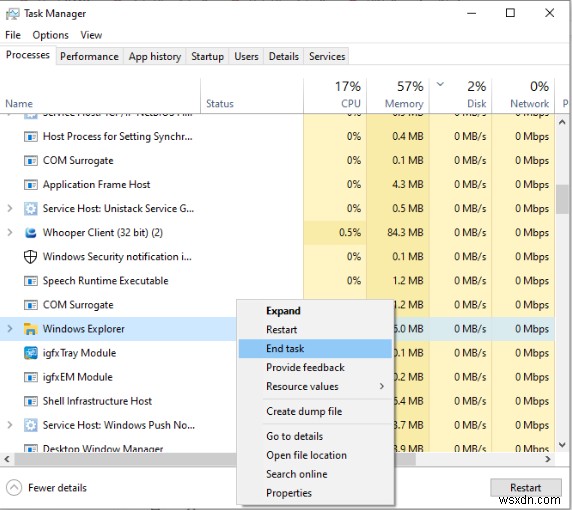Click the vertical scrollbar thumb
572x510 pixels.
[x=562, y=199]
